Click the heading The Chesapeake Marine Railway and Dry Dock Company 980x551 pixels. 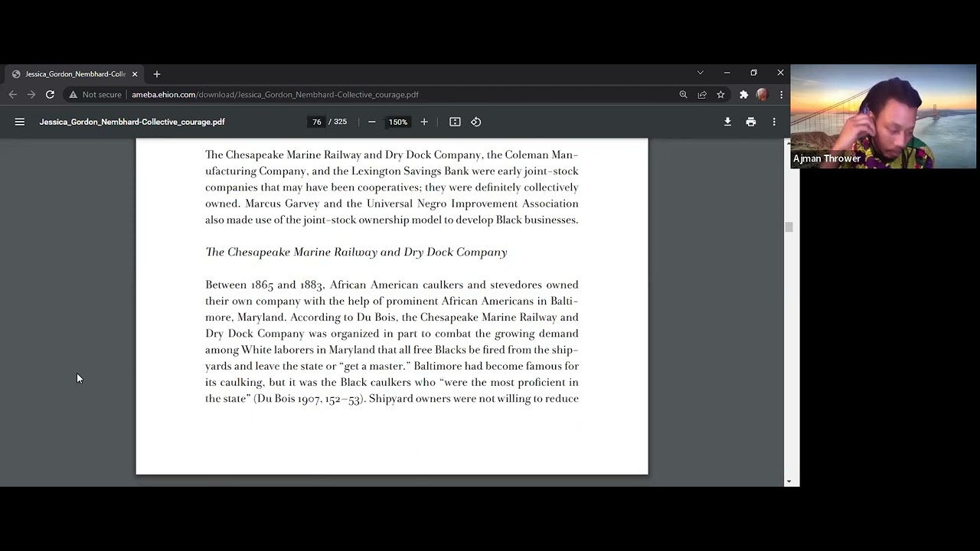click(356, 253)
